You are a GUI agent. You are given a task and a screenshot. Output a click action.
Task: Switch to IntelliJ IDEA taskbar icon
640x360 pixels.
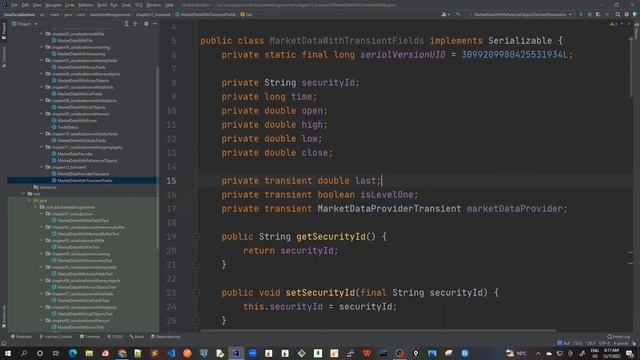[236, 353]
